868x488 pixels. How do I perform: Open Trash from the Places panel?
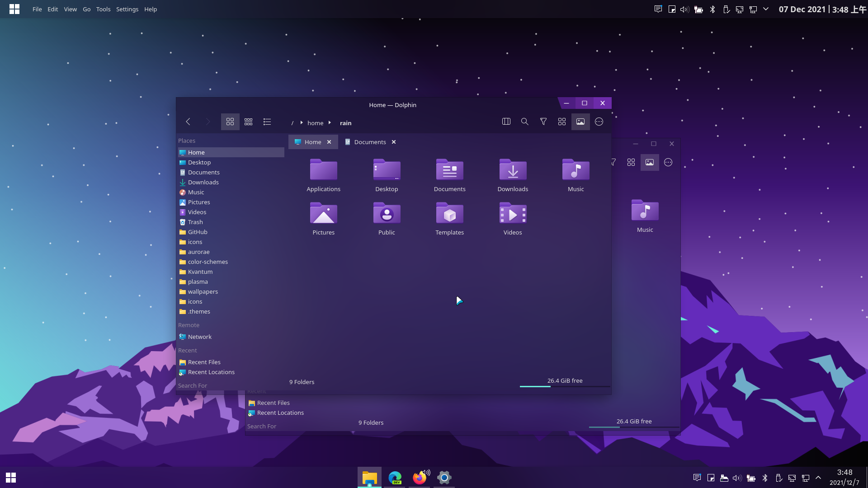[231, 222]
